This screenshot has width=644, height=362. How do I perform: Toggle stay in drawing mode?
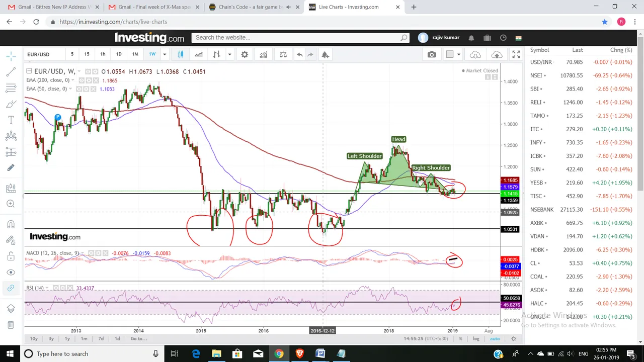[11, 240]
